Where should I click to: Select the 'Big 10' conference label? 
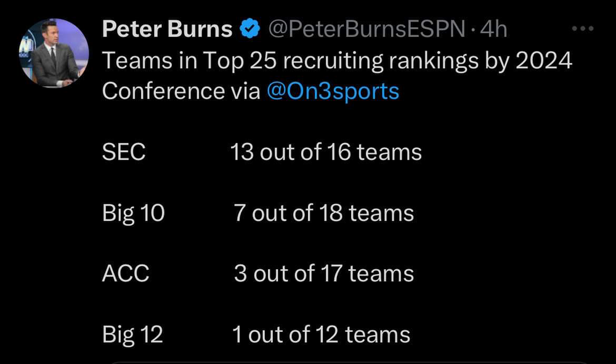134,213
